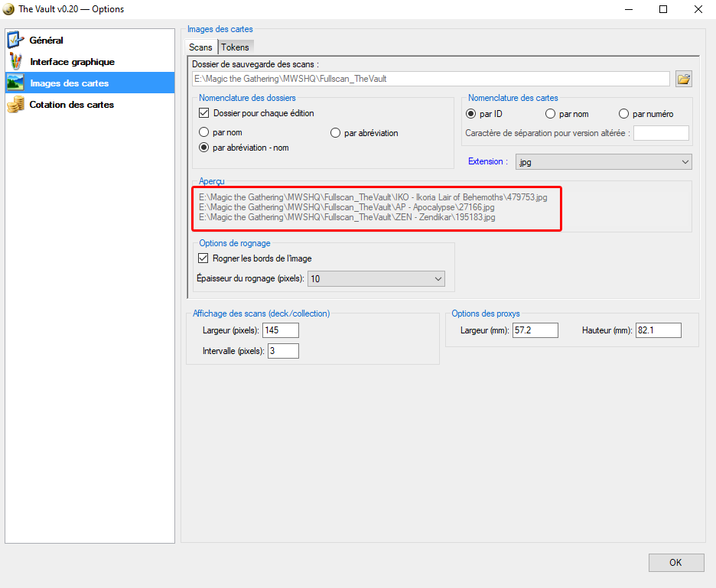
Task: Click the Dossier de sauvegarde des scans label
Action: [255, 64]
